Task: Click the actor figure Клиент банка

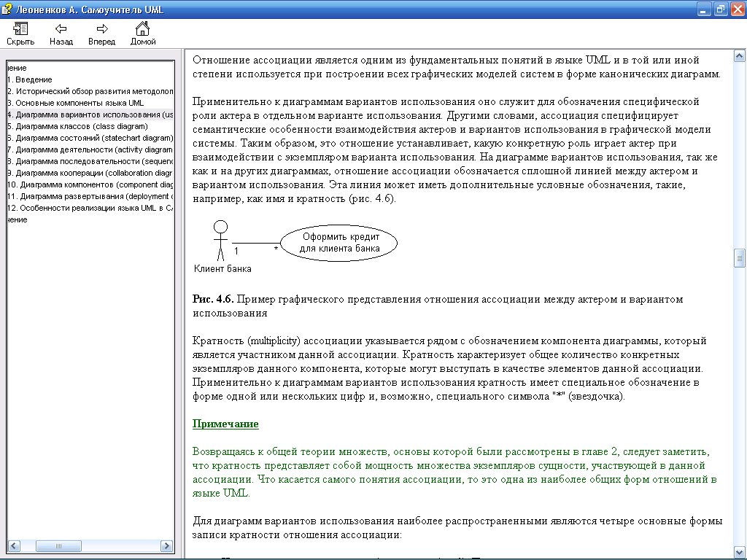Action: coord(220,241)
